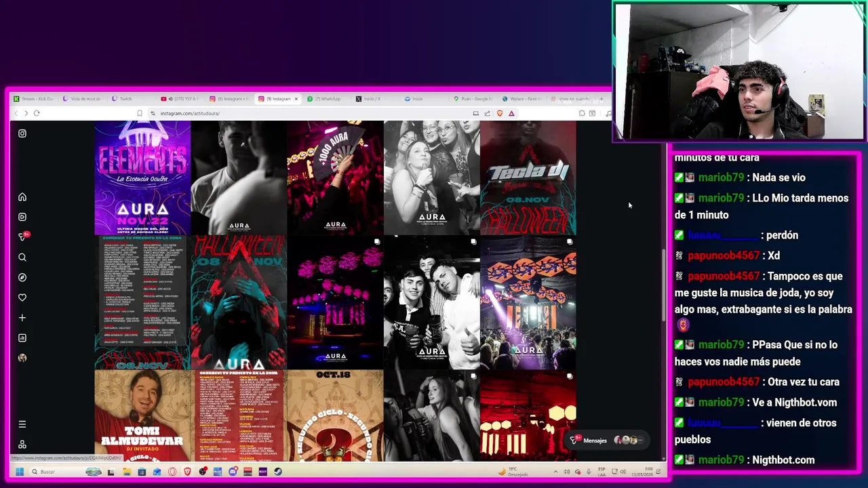Open Reels from the Instagram sidebar
This screenshot has width=868, height=488.
coord(22,217)
